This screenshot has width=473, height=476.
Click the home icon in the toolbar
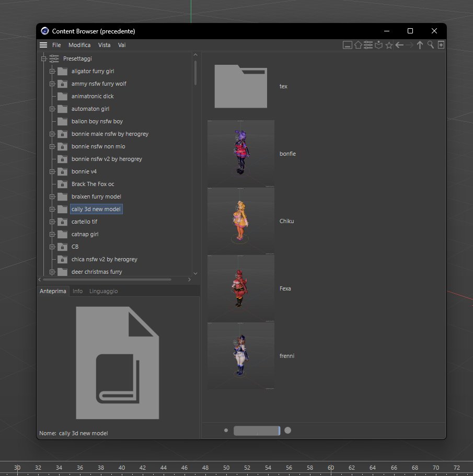click(x=358, y=45)
